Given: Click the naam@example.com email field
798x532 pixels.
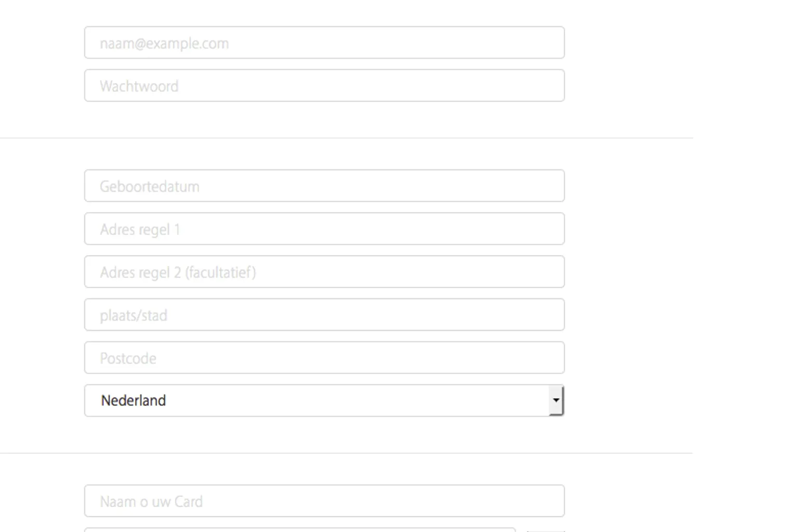Looking at the screenshot, I should (324, 43).
